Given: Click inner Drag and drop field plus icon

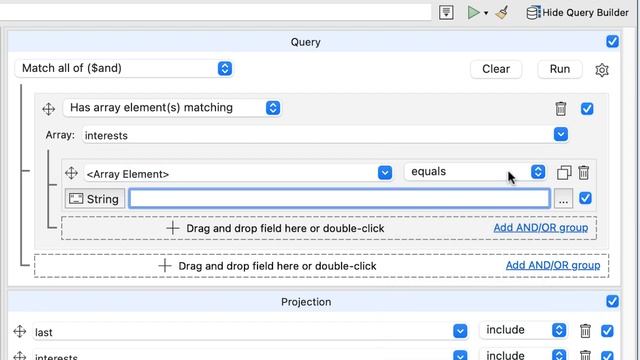Looking at the screenshot, I should (x=173, y=228).
